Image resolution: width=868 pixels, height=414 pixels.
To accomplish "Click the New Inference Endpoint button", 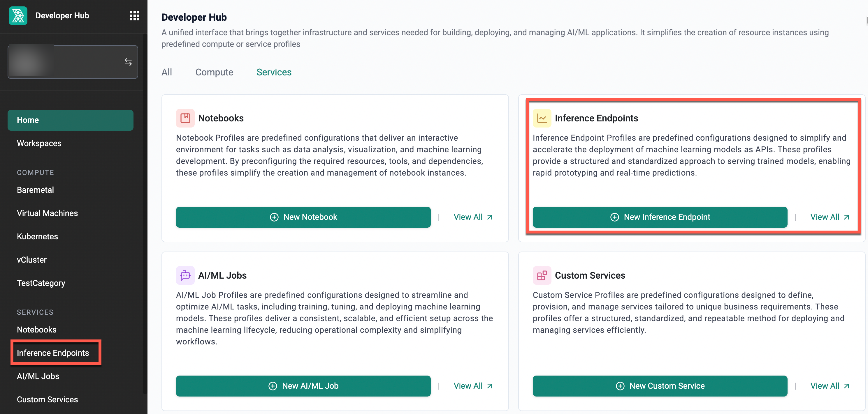I will (x=659, y=217).
